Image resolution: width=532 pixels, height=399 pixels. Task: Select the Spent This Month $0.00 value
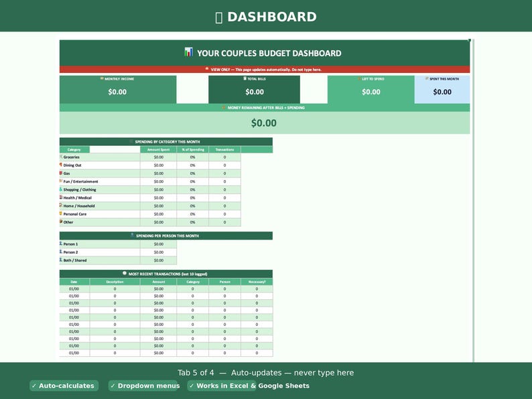(x=442, y=92)
